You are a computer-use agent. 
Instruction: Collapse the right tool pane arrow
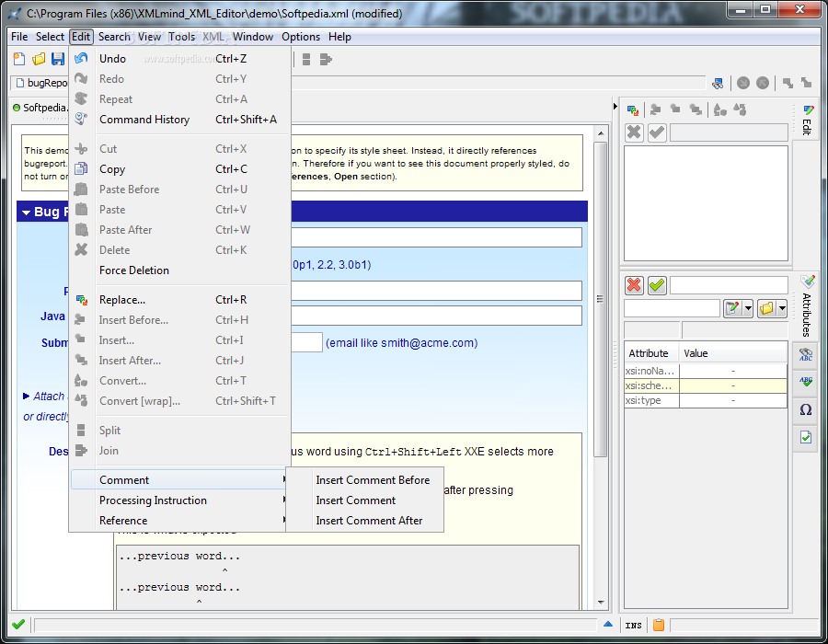615,106
